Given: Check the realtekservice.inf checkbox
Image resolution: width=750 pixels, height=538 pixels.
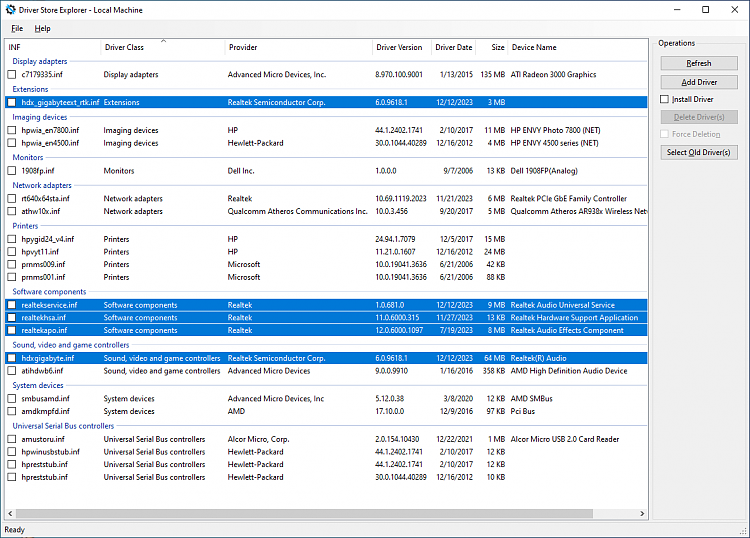Looking at the screenshot, I should pos(12,305).
